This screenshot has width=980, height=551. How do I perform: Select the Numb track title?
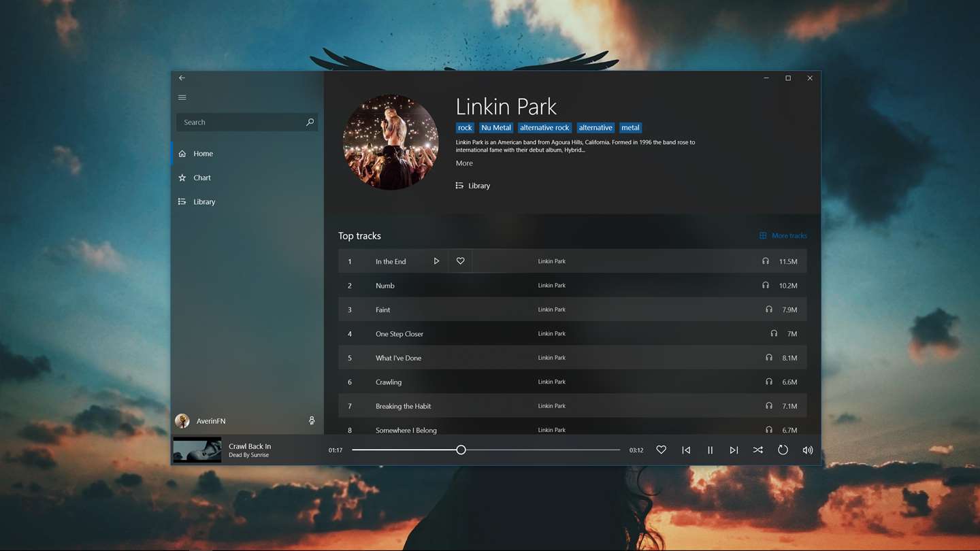point(385,286)
